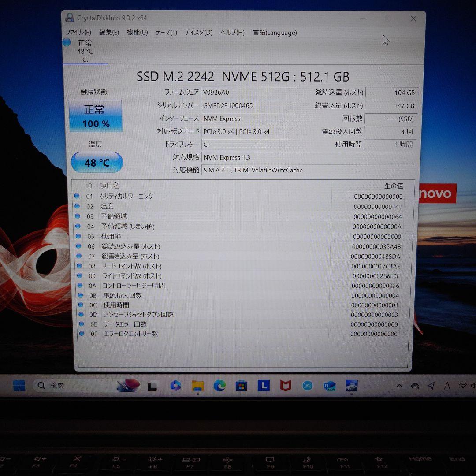Screen dimensions: 476x476
Task: Open the ファイル(F) menu
Action: (x=78, y=33)
